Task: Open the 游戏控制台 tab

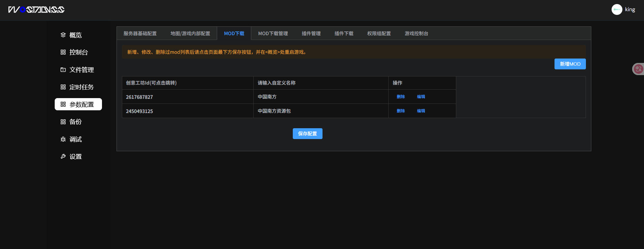Action: coord(416,33)
